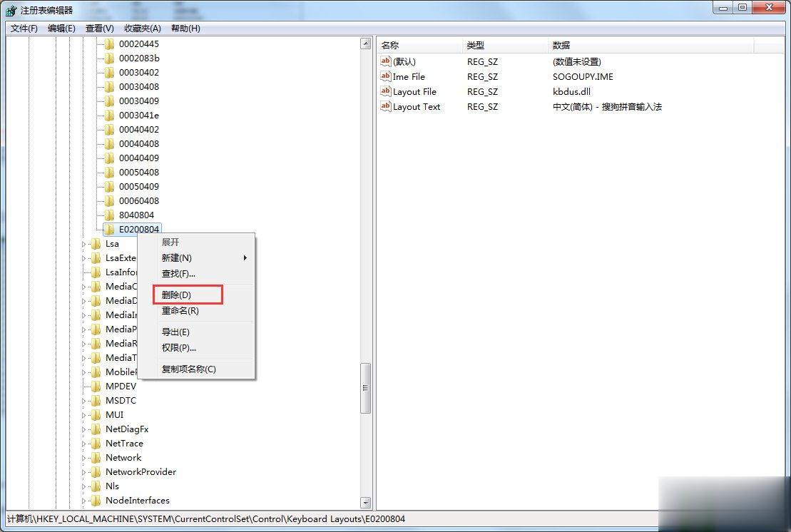The height and width of the screenshot is (532, 791).
Task: Click the string value icon for Layout Text
Action: (385, 106)
